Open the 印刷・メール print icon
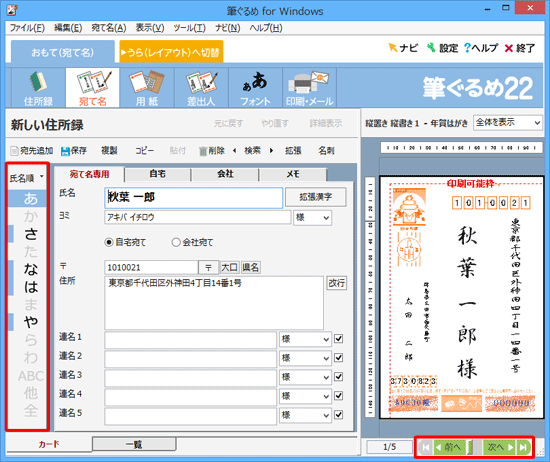Viewport: 550px width, 462px height. pyautogui.click(x=309, y=88)
